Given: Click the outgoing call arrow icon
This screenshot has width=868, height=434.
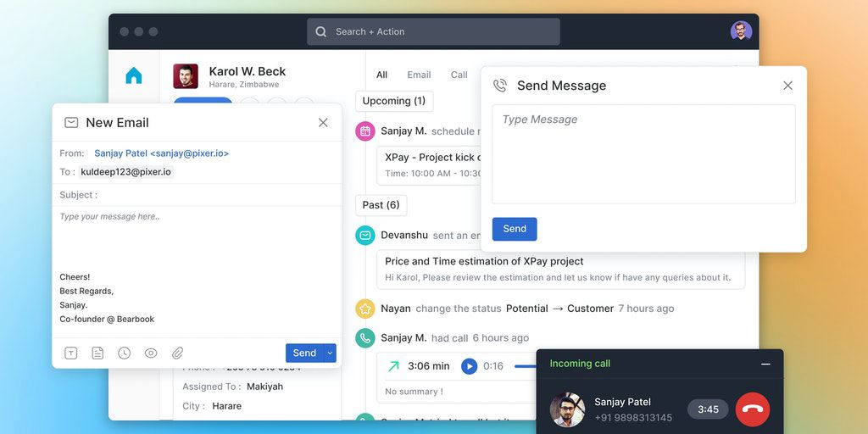Looking at the screenshot, I should pyautogui.click(x=393, y=366).
